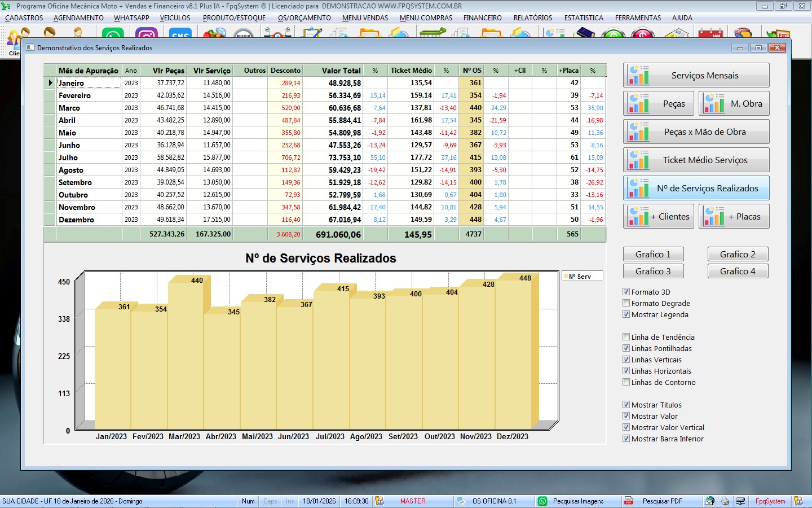This screenshot has height=508, width=812.
Task: Disable the Formato 3D checkbox
Action: point(626,292)
